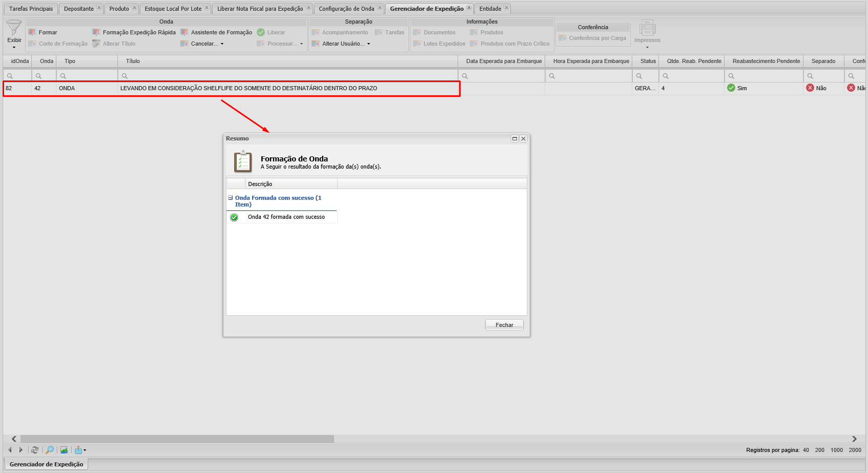Image resolution: width=868 pixels, height=473 pixels.
Task: Open the Cancelar... dropdown
Action: [x=202, y=44]
